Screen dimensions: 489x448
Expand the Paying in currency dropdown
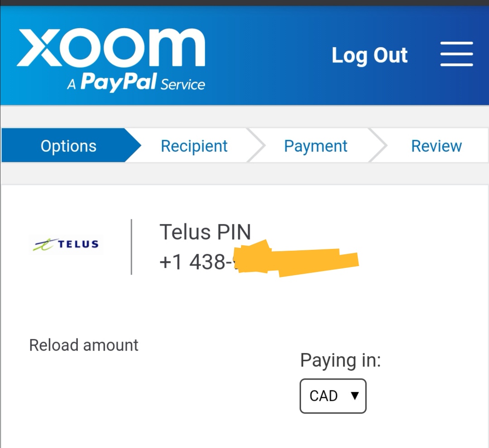pyautogui.click(x=333, y=396)
